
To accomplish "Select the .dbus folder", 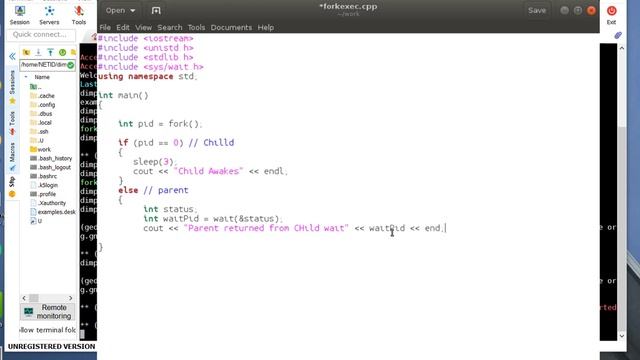I will [x=41, y=113].
